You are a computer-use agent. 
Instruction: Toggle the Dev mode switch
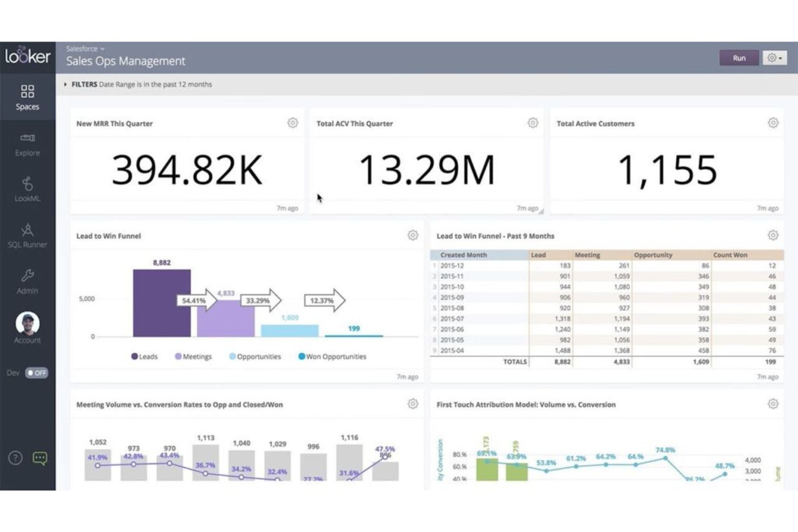point(37,372)
